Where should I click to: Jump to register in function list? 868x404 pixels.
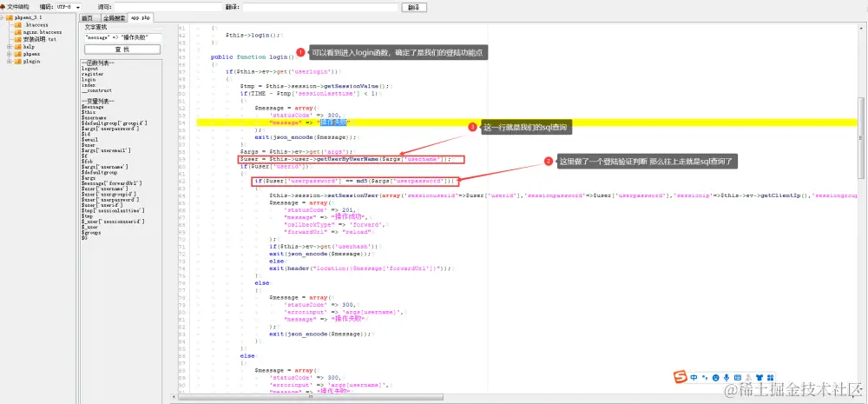pyautogui.click(x=92, y=74)
